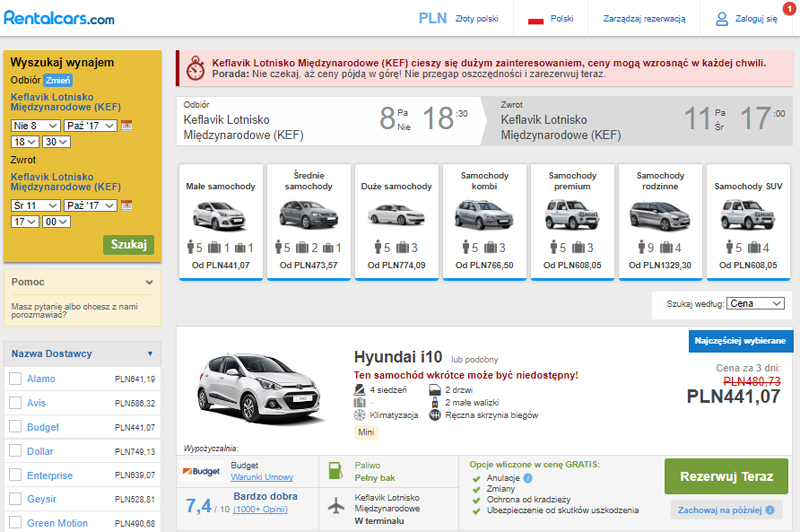The image size is (800, 532).
Task: Click Zaloguj się
Action: pos(756,19)
